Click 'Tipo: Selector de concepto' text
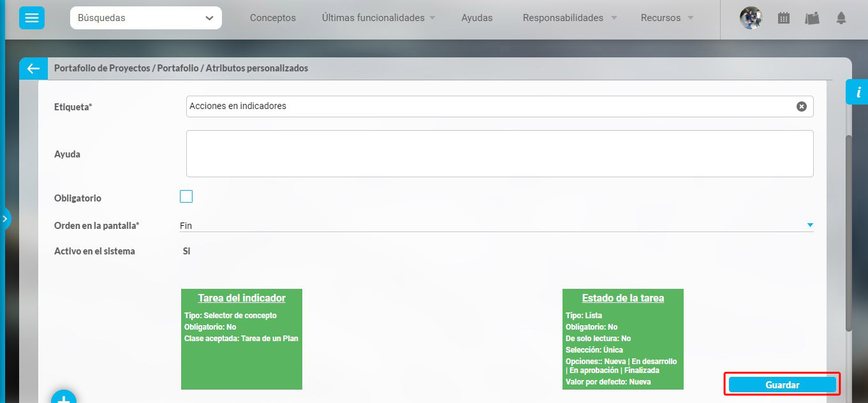 coord(230,316)
